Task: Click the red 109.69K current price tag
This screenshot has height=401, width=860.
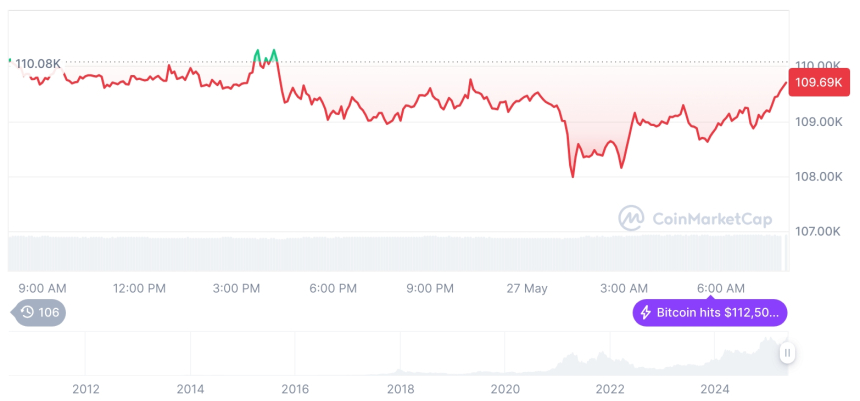Action: pyautogui.click(x=817, y=83)
